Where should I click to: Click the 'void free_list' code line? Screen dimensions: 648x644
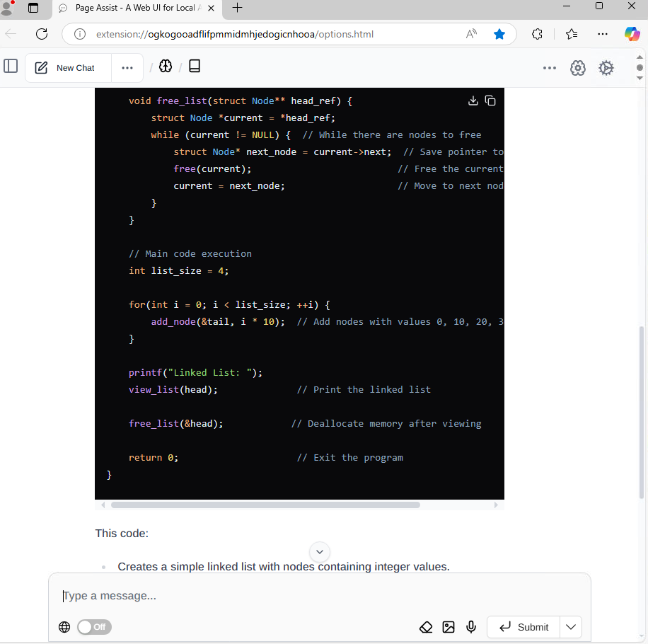point(240,101)
